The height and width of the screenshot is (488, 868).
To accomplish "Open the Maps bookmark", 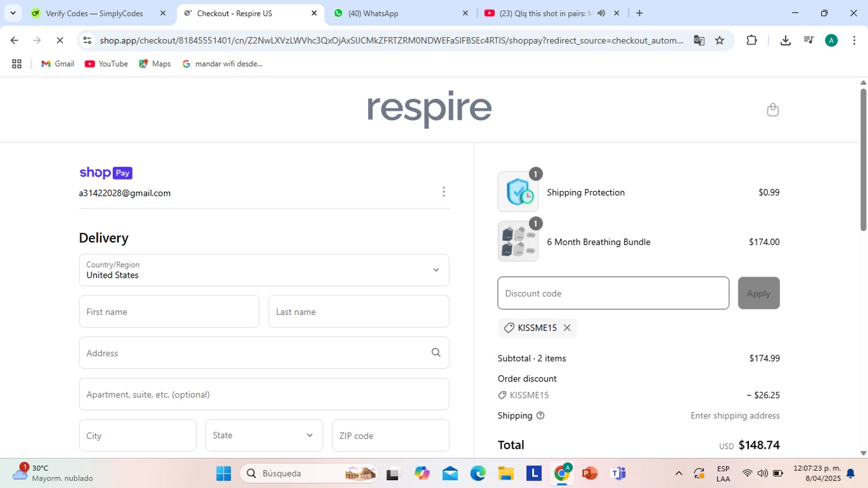I will tap(155, 64).
